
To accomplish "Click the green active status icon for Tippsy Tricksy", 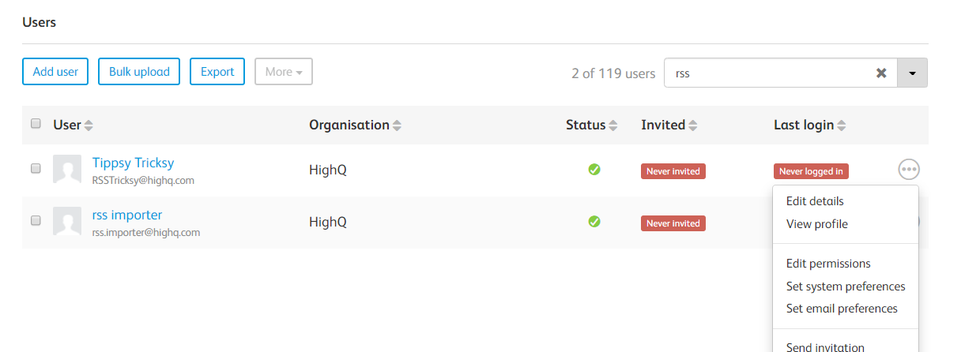I will [594, 169].
